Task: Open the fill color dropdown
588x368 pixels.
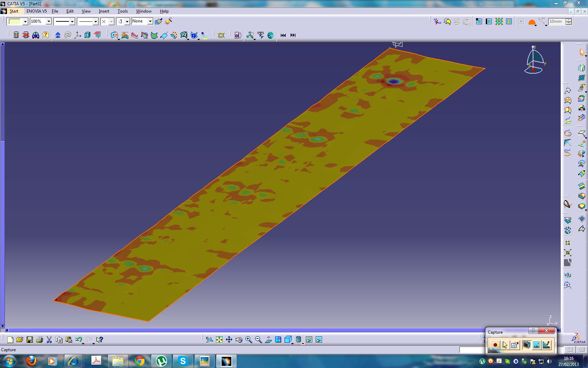Action: coord(25,21)
